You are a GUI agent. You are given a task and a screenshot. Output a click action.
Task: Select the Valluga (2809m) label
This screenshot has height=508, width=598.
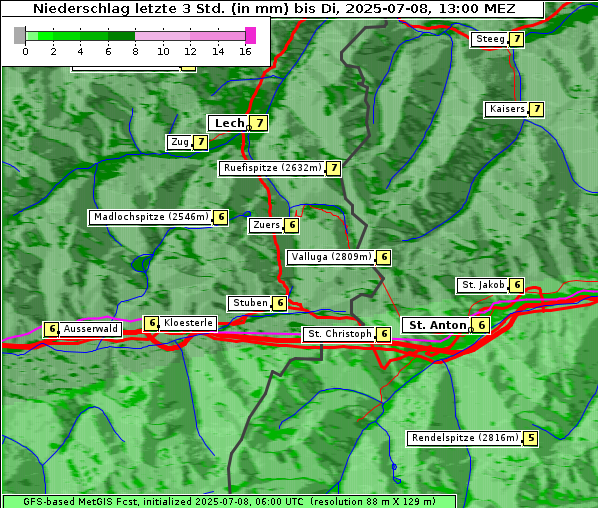pyautogui.click(x=331, y=257)
